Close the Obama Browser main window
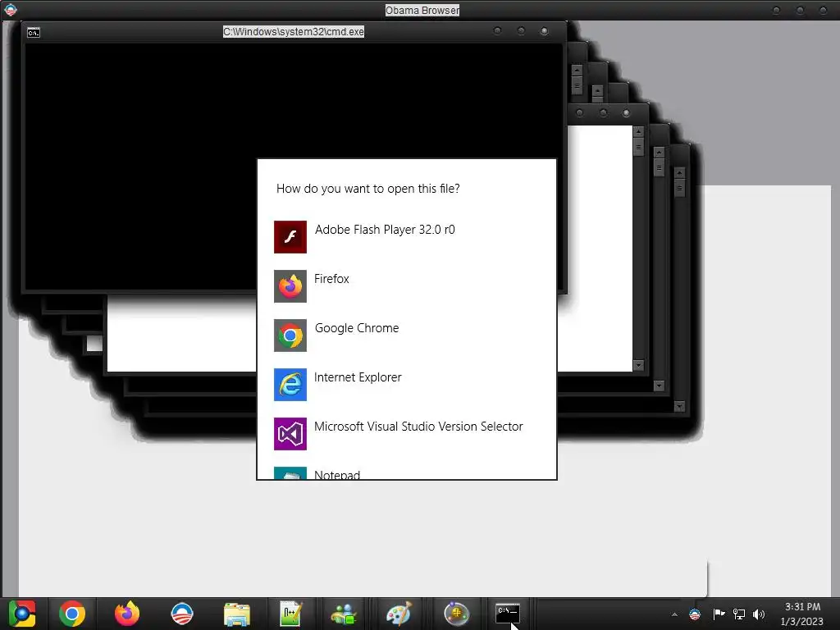 coord(824,10)
